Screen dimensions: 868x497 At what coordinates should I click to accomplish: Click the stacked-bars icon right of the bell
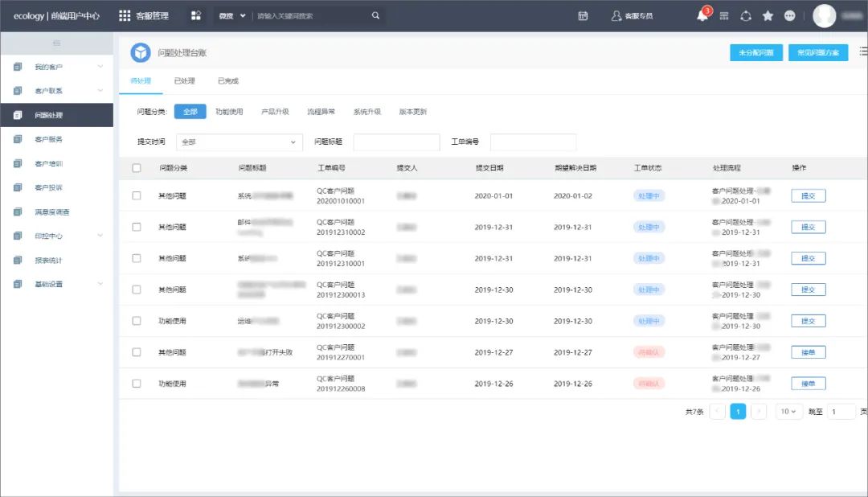(724, 16)
